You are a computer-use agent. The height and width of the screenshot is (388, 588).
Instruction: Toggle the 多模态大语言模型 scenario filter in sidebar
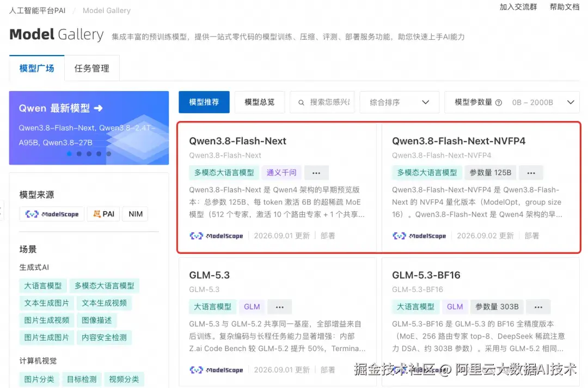click(x=104, y=286)
